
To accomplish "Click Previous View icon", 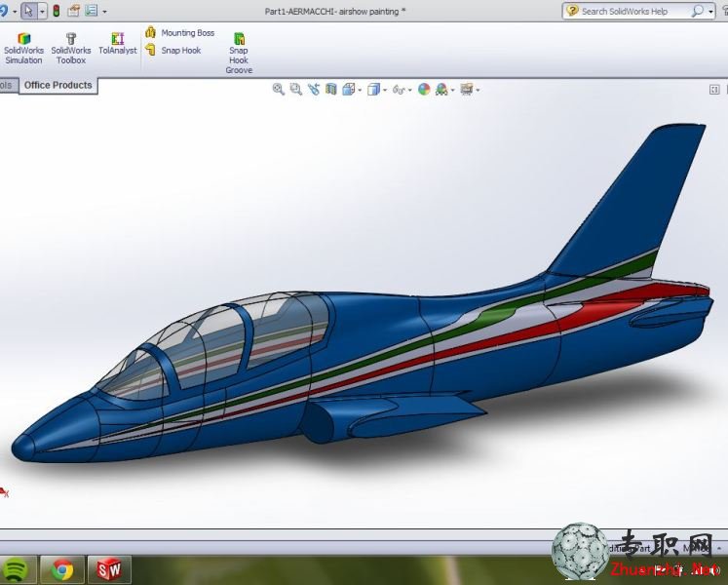I will 314,90.
